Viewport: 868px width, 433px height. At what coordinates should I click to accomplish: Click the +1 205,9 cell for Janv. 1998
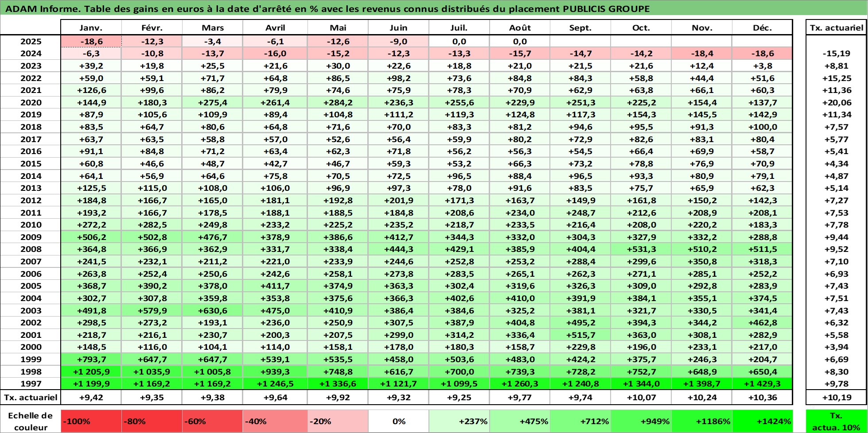91,372
